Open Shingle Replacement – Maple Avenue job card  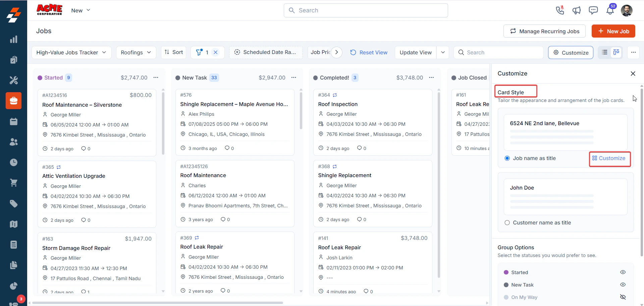tap(235, 122)
